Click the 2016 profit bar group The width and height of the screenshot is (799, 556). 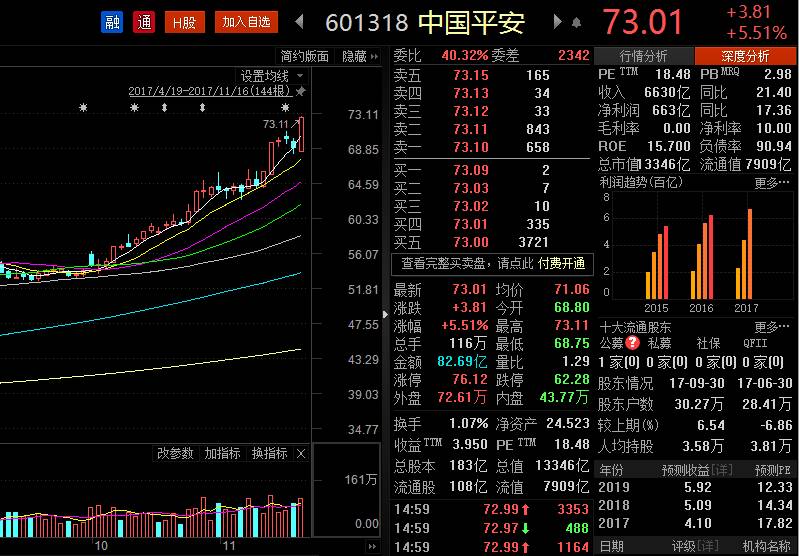point(702,257)
